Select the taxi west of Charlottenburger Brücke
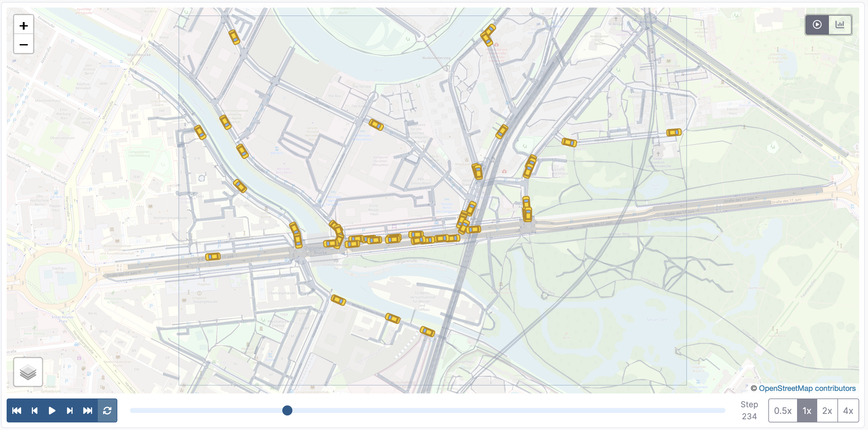This screenshot has height=430, width=868. [213, 257]
